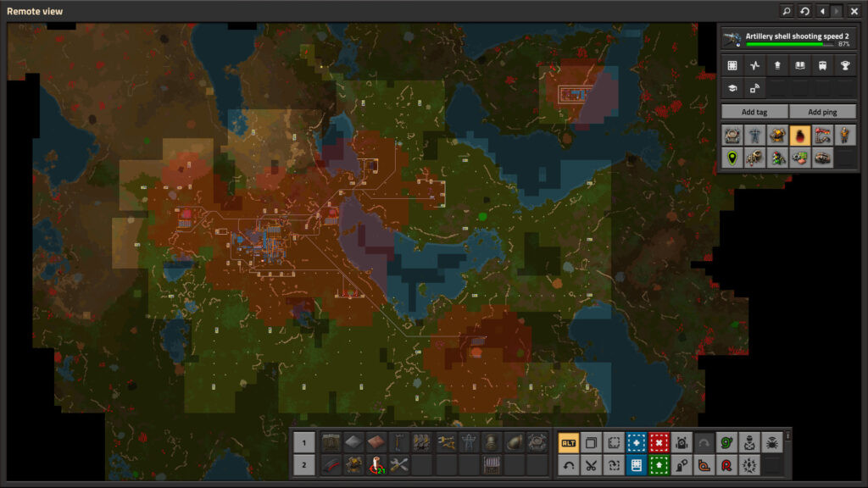The image size is (868, 488).
Task: Select the gray tile in quickbar
Action: 353,442
